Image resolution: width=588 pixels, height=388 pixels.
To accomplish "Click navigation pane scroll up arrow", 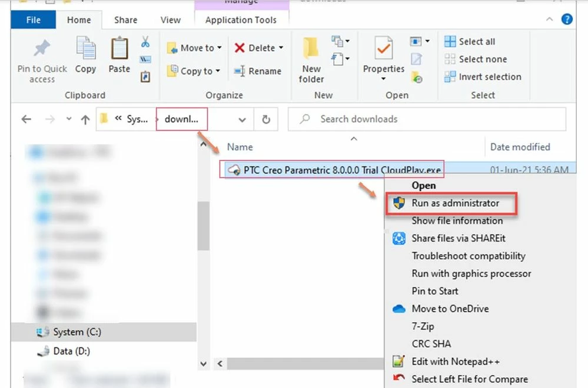I will click(x=203, y=144).
